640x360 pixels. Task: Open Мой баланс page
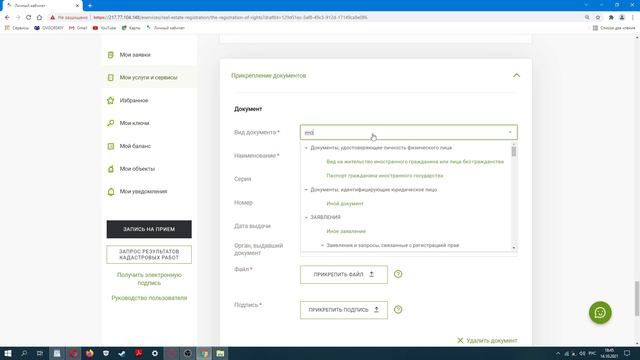(135, 146)
